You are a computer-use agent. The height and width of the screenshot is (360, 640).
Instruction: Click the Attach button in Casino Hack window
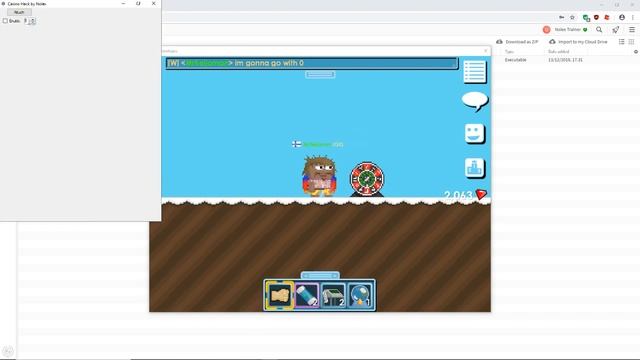coord(19,12)
